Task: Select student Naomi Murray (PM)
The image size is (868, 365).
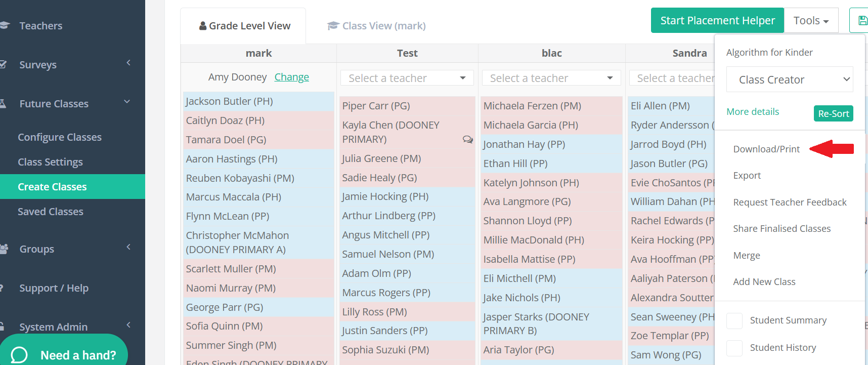Action: coord(258,288)
